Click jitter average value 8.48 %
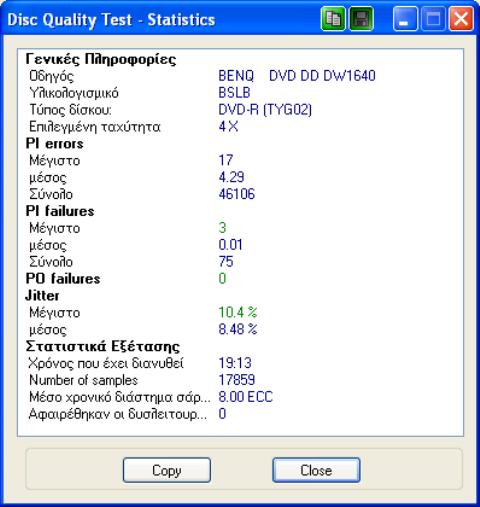Image resolution: width=480 pixels, height=507 pixels. [238, 329]
